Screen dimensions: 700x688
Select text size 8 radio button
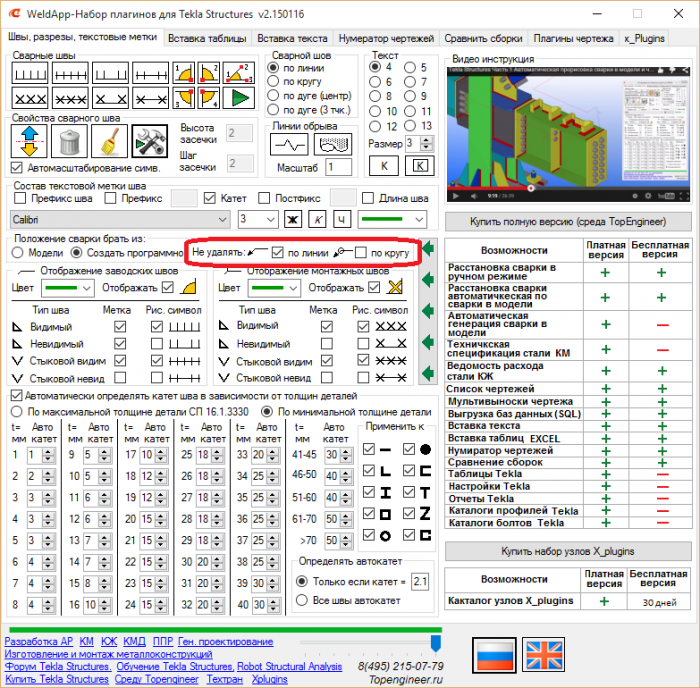tap(375, 96)
